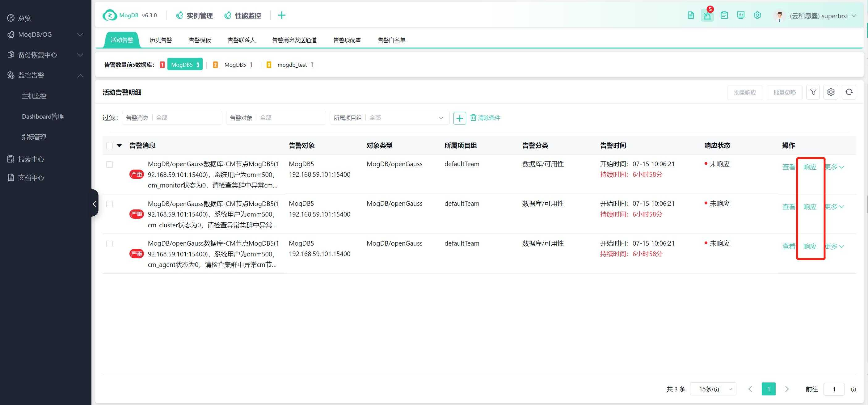Image resolution: width=868 pixels, height=405 pixels.
Task: Go to previous page arrow
Action: pyautogui.click(x=750, y=389)
